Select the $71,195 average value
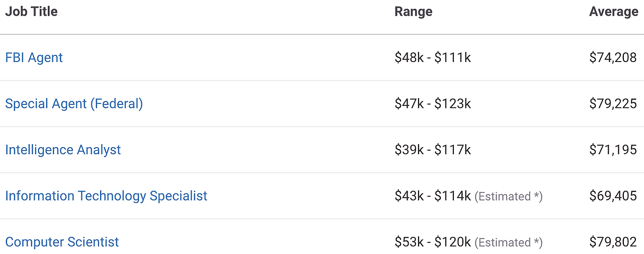 [x=613, y=150]
